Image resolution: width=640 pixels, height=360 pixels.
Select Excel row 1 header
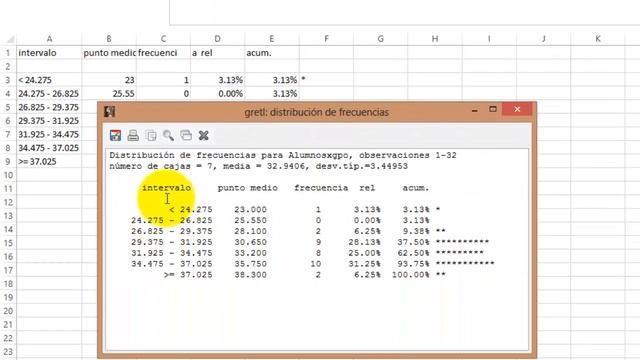pyautogui.click(x=8, y=53)
